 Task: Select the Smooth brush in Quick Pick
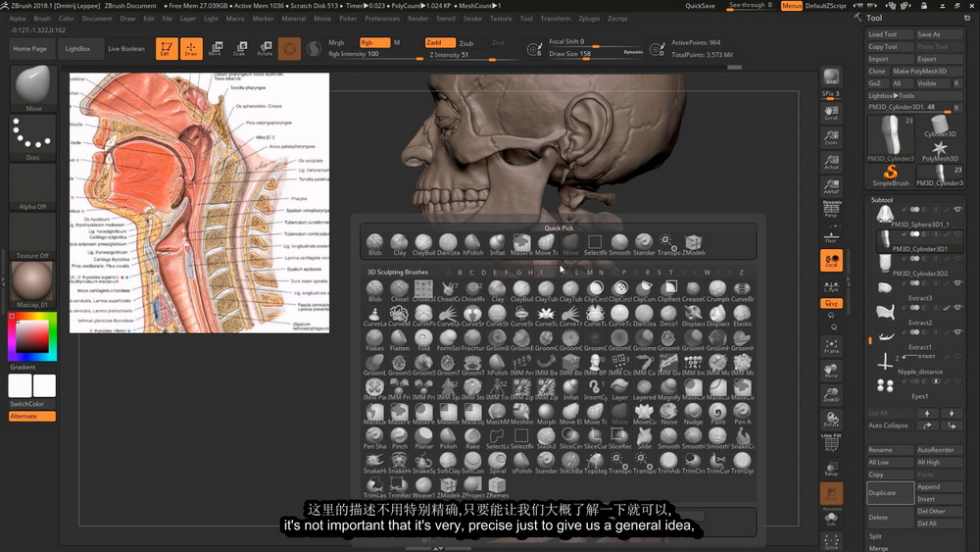[x=619, y=244]
